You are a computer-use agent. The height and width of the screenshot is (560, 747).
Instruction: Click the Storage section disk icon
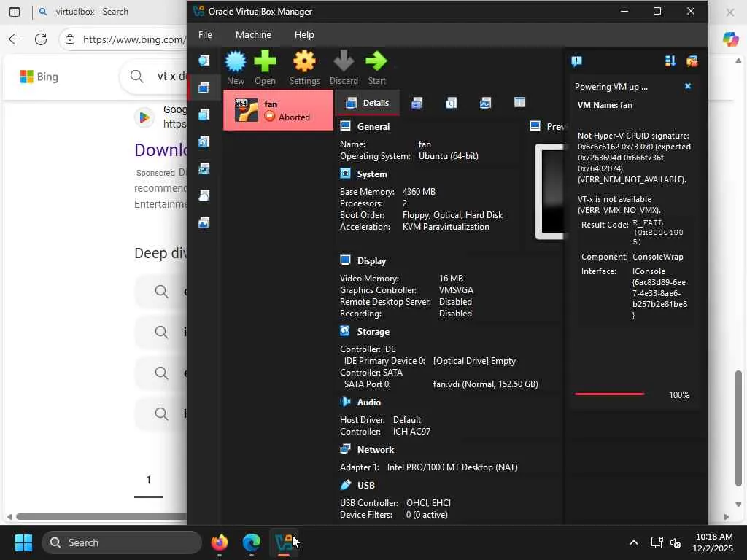345,331
